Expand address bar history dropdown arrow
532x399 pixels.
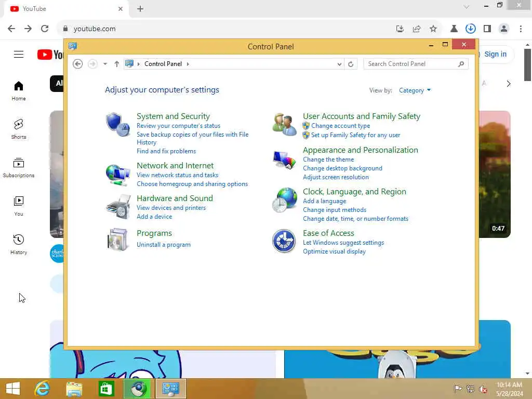pos(339,64)
